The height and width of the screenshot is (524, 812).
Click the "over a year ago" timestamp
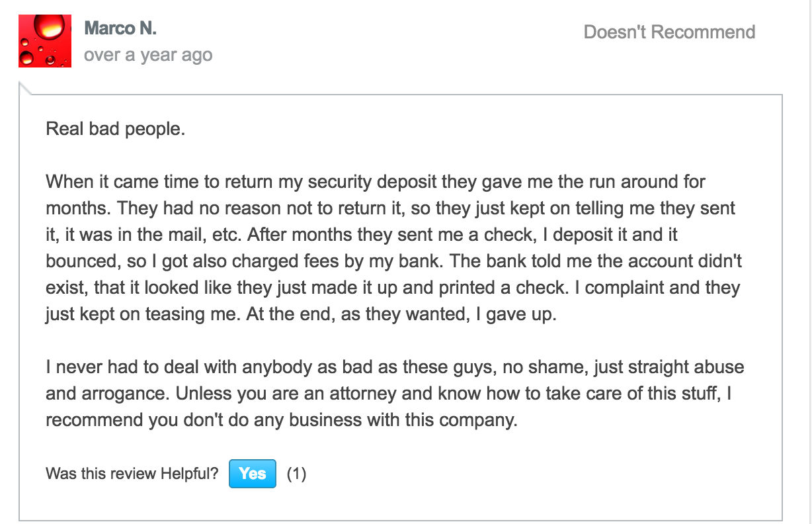148,55
